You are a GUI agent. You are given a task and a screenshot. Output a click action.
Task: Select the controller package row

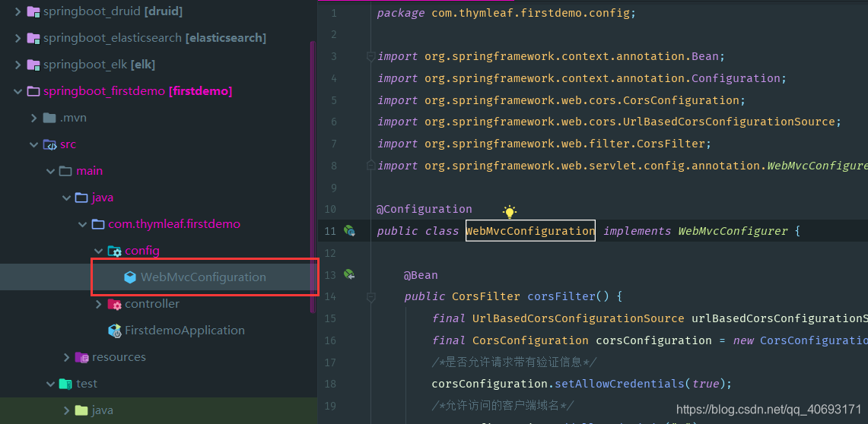coord(157,304)
